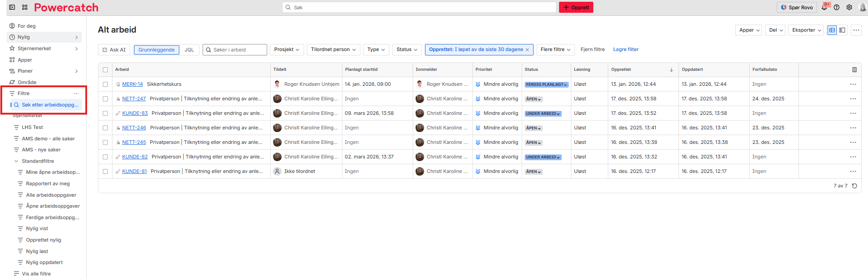This screenshot has height=279, width=868.
Task: Expand the Tilordnet person dropdown
Action: (333, 50)
